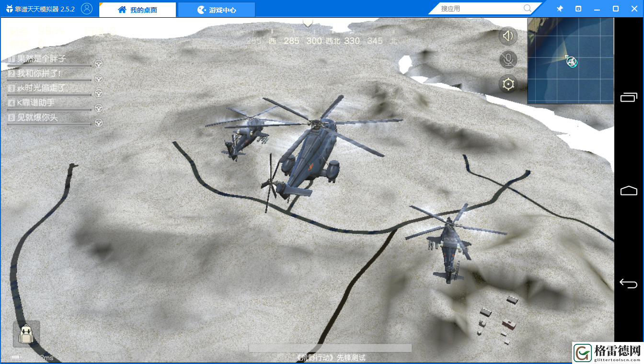The height and width of the screenshot is (364, 644).
Task: Click steering wheel icon beside 果然是个胖子
Action: (98, 64)
